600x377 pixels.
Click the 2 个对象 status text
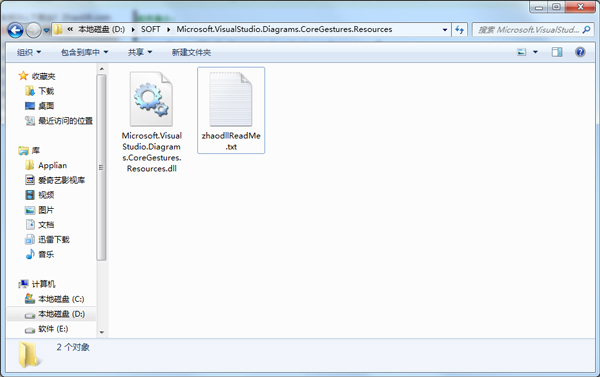click(73, 348)
